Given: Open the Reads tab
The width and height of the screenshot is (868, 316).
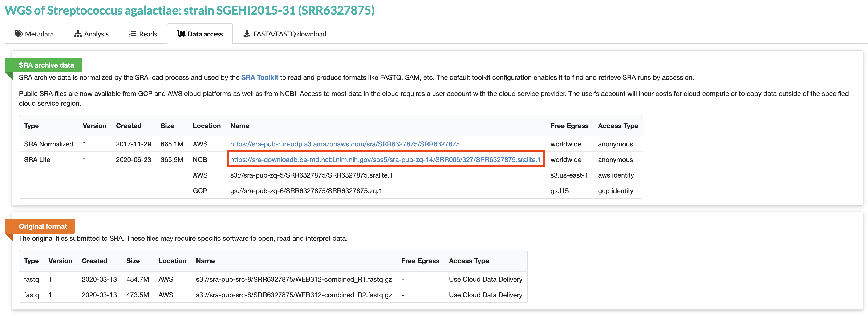Looking at the screenshot, I should (x=148, y=34).
